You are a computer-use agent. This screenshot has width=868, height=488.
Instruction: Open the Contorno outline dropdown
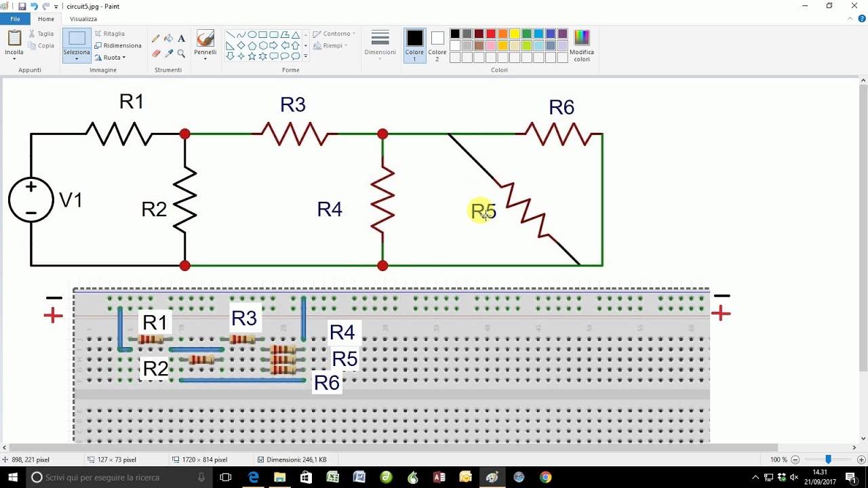click(334, 33)
